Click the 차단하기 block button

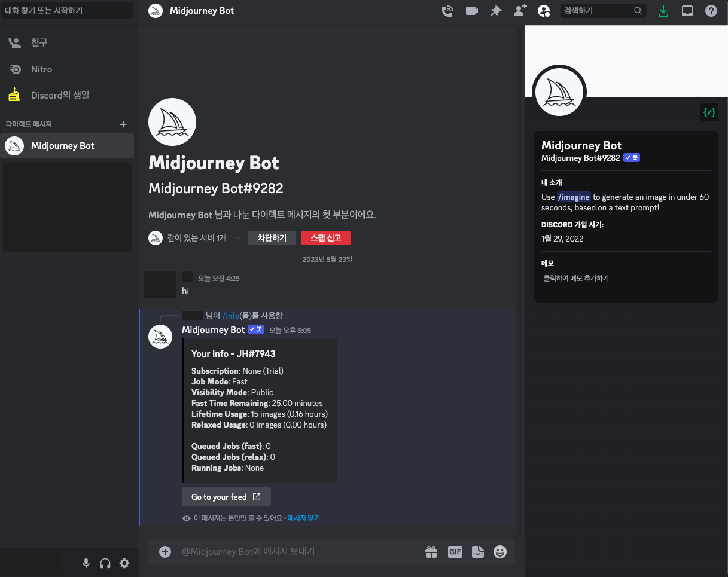(272, 238)
